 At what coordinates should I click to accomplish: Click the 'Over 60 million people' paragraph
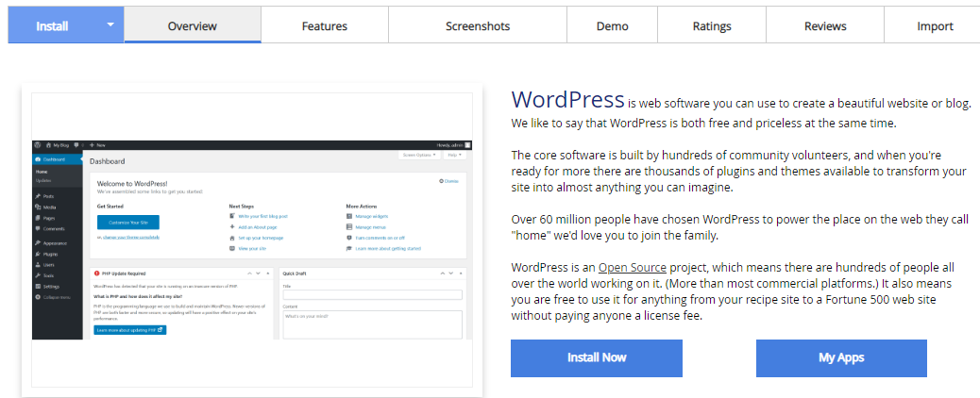point(739,228)
